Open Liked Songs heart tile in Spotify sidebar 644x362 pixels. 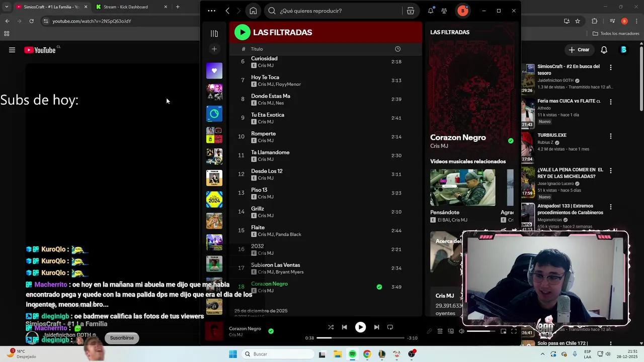click(214, 70)
